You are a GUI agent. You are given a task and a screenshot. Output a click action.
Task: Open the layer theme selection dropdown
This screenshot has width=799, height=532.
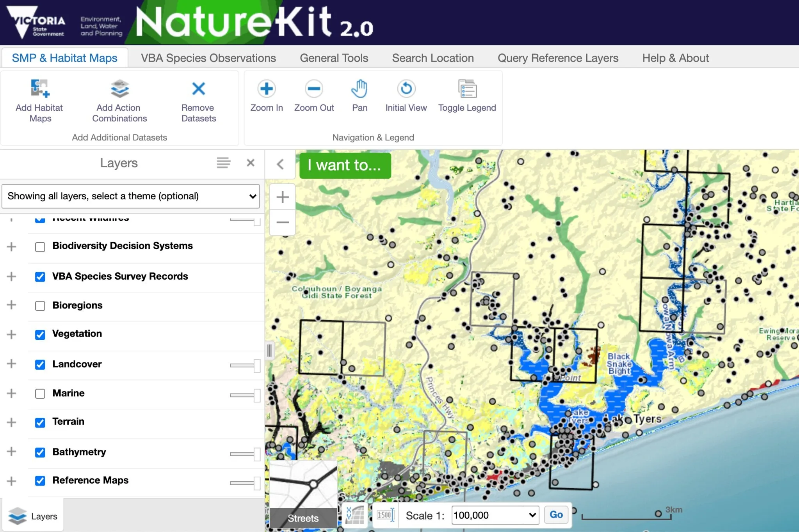tap(131, 196)
